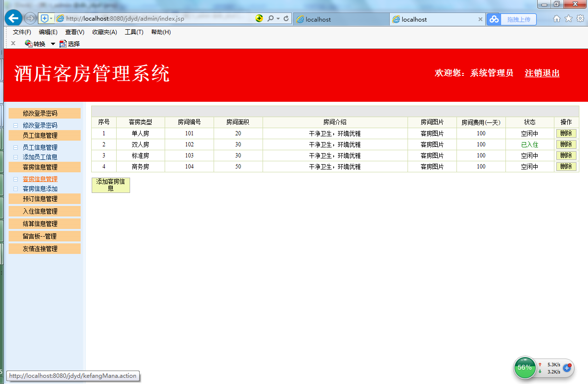Click 客房图片 in room 102 row
The image size is (588, 384).
click(x=432, y=144)
